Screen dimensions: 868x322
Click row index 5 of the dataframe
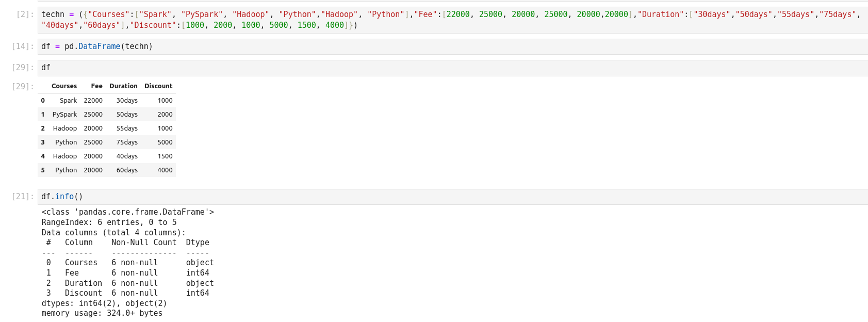click(x=43, y=170)
